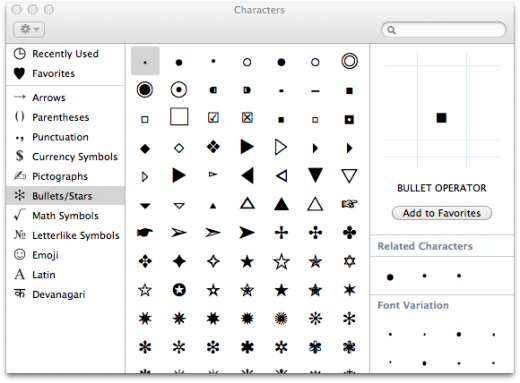Select the ballot box with check character
Screen dimensions: 520x383
[x=213, y=118]
